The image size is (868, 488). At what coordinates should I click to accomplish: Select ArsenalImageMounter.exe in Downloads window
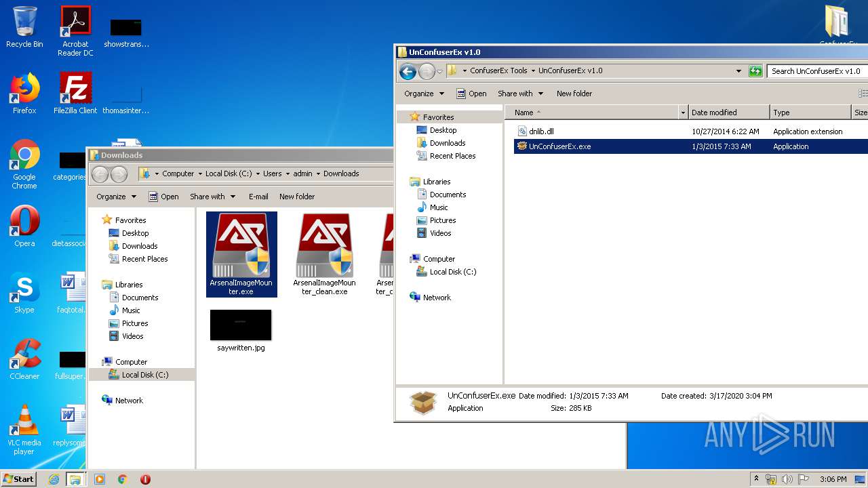(241, 254)
